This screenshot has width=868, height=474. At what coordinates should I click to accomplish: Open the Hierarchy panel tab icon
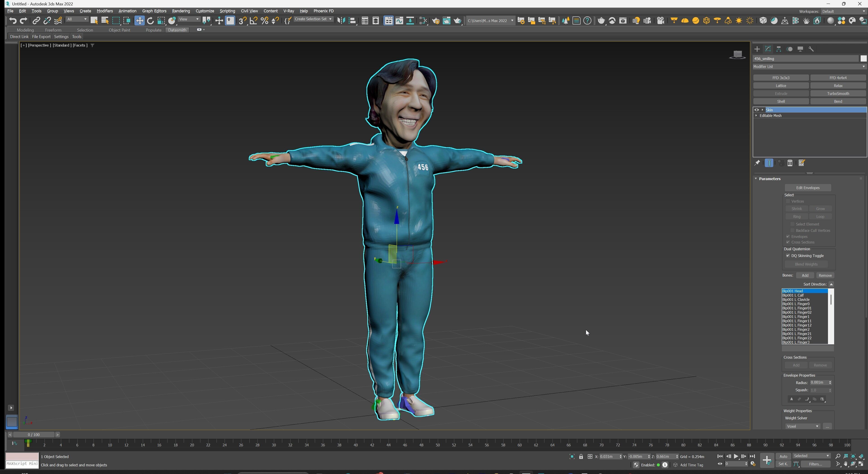(x=779, y=49)
